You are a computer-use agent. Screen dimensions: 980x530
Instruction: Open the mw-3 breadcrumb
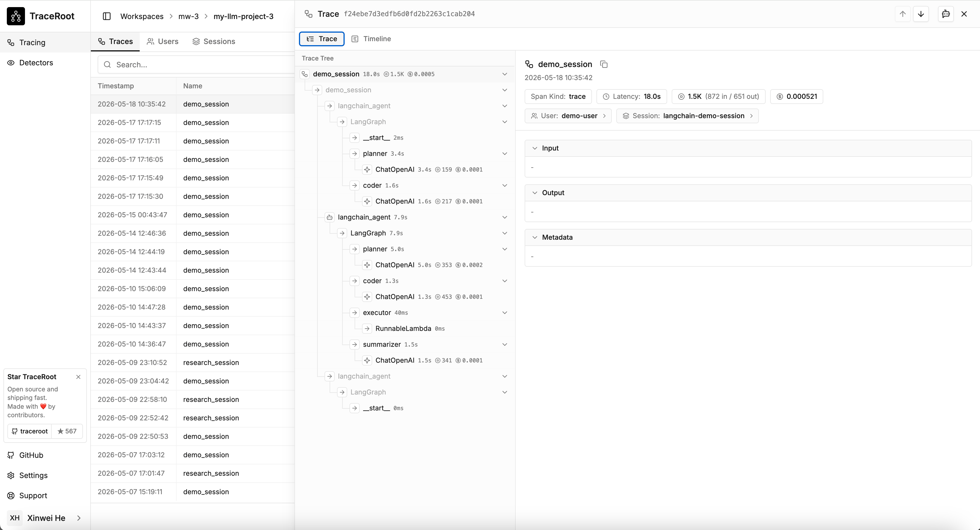189,16
